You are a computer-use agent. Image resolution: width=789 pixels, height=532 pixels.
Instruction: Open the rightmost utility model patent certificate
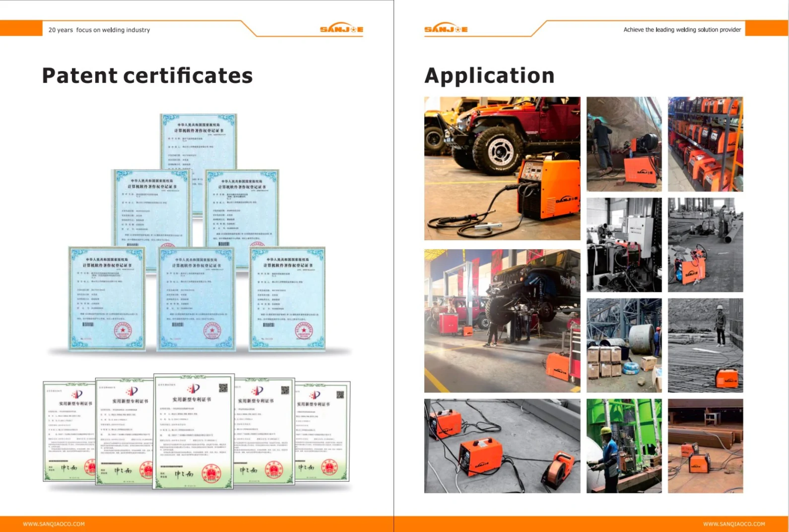click(x=324, y=431)
